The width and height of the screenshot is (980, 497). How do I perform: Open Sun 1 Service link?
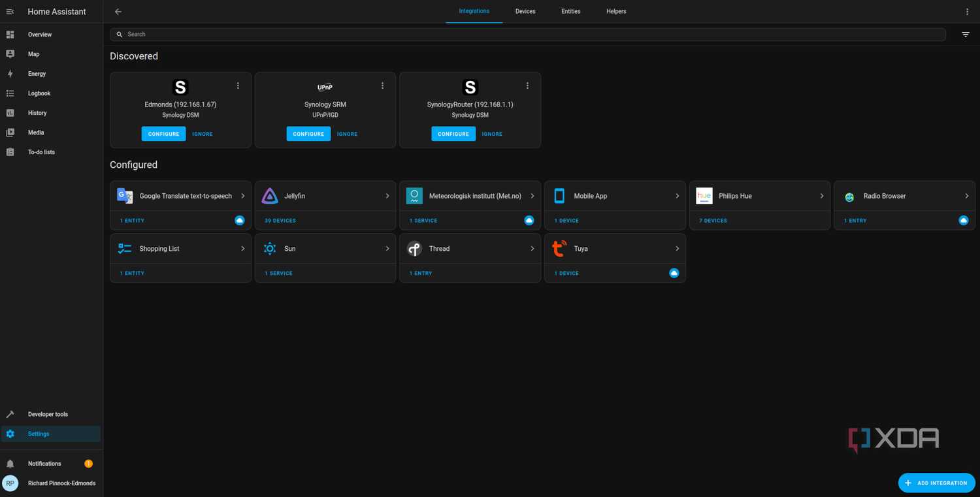click(x=278, y=274)
